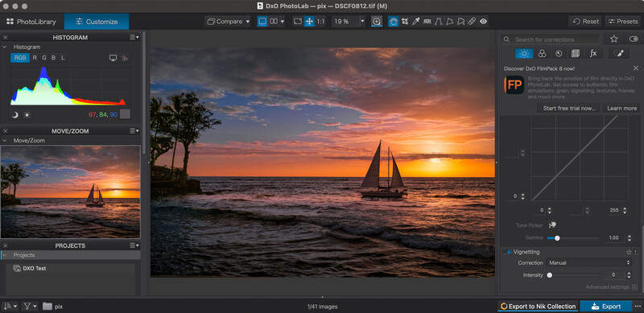Open the more export options ellipsis
Screen dimensions: 644x313
pos(638,307)
